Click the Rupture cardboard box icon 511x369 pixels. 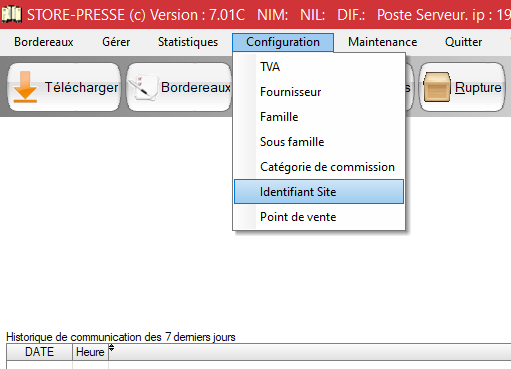[x=436, y=87]
